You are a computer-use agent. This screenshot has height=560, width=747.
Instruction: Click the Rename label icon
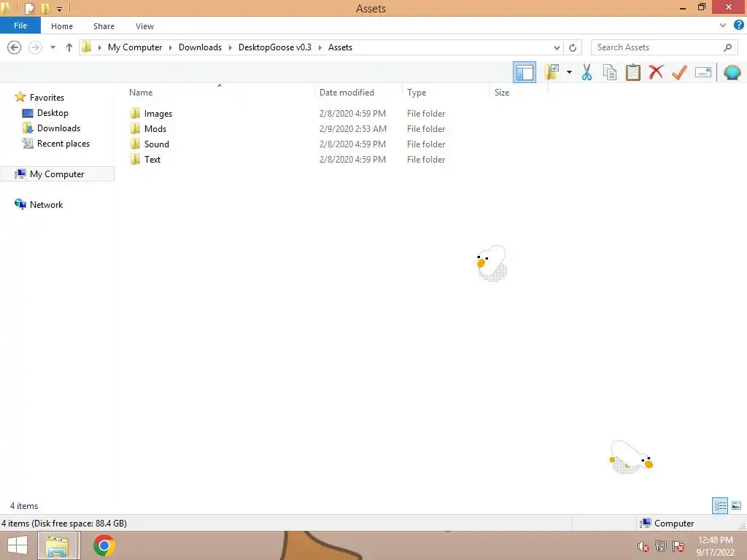[x=703, y=72]
